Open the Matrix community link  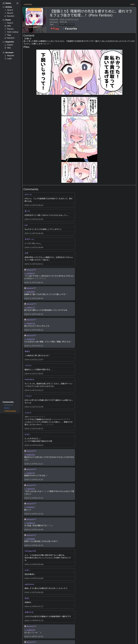(7, 408)
